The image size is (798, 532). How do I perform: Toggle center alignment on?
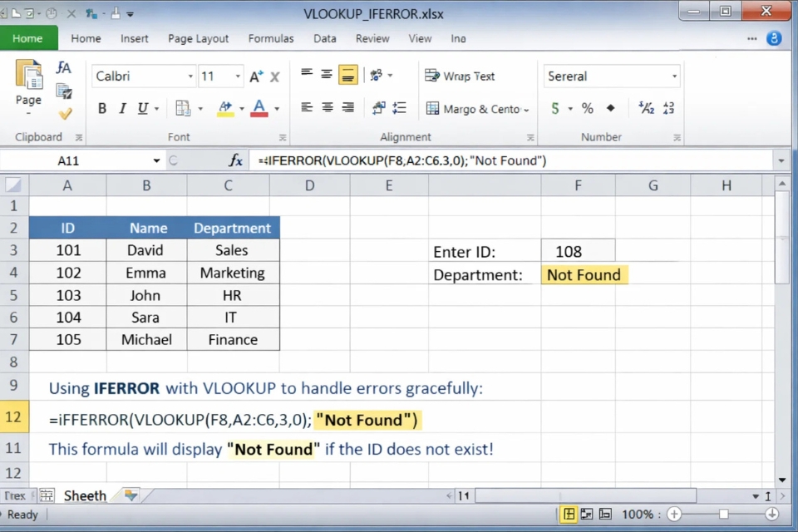(327, 108)
